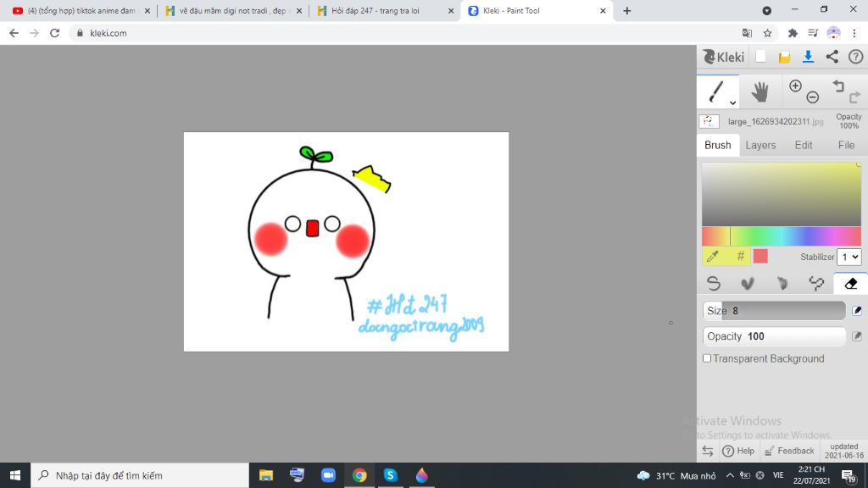The height and width of the screenshot is (488, 868).
Task: Switch to the Layers tab
Action: (x=760, y=145)
